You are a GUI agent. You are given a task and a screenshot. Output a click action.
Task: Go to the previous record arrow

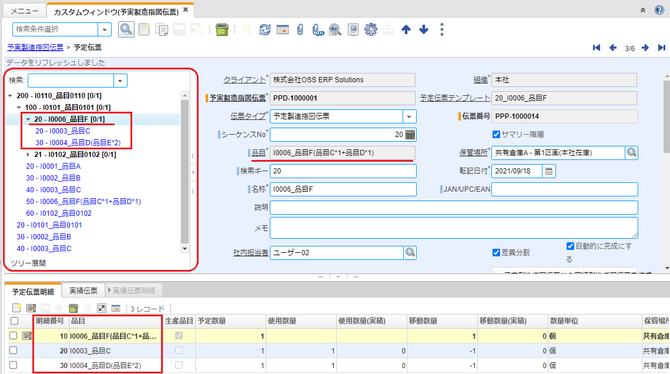pos(613,47)
